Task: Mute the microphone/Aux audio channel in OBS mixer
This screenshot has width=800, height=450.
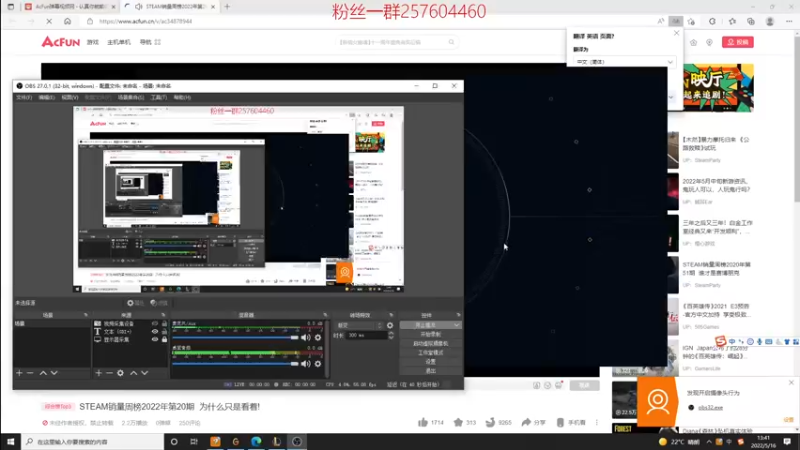Action: click(306, 337)
